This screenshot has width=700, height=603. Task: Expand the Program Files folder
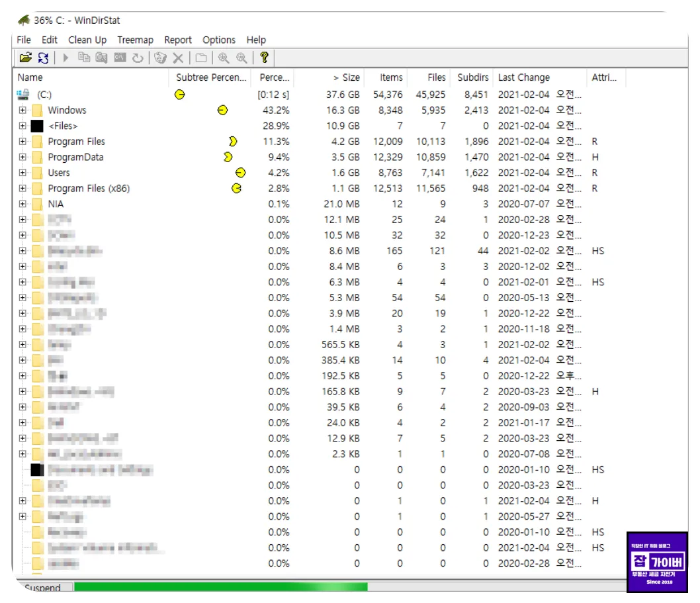point(22,142)
